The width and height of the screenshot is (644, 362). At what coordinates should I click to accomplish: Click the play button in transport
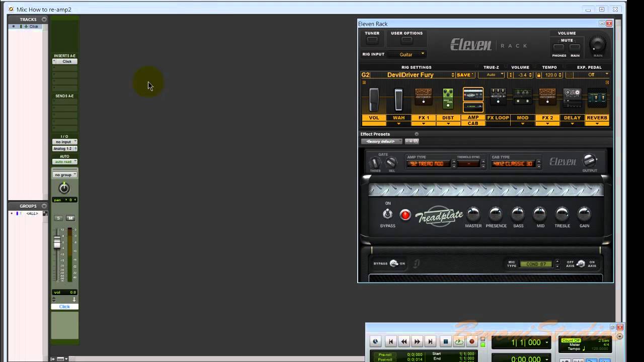[459, 341]
